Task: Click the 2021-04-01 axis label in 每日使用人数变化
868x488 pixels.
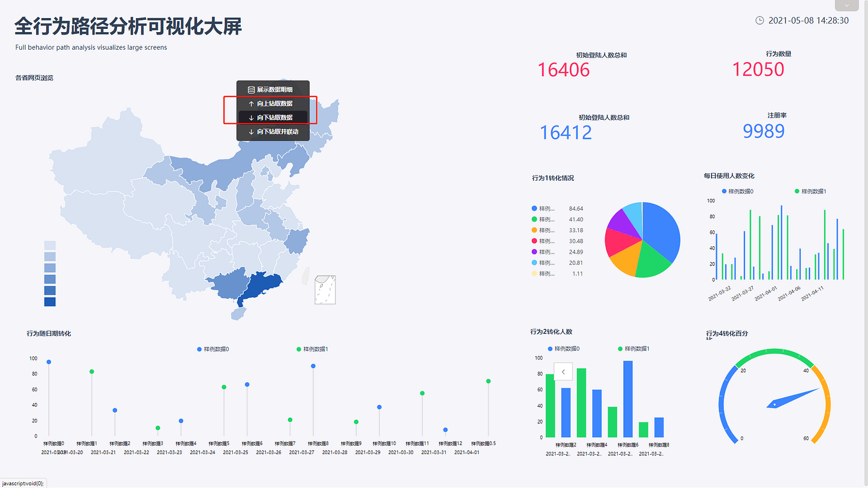Action: [x=766, y=294]
